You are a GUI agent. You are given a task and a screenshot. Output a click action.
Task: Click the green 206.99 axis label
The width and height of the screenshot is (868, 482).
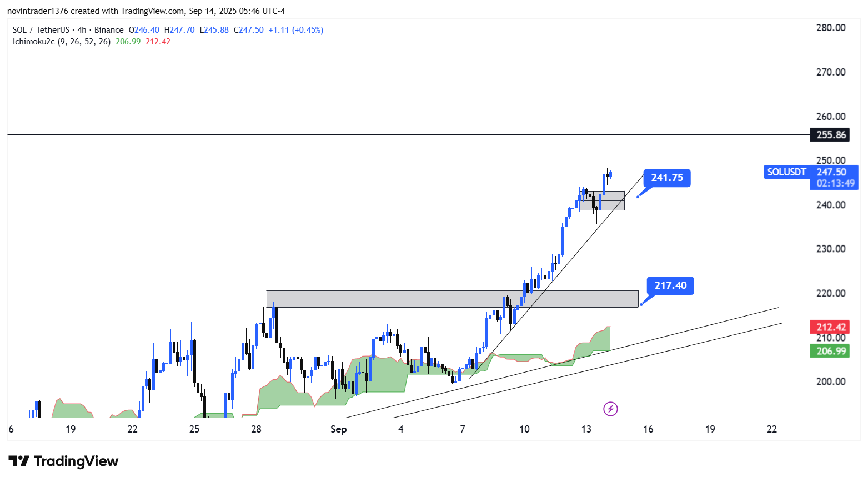coord(831,351)
